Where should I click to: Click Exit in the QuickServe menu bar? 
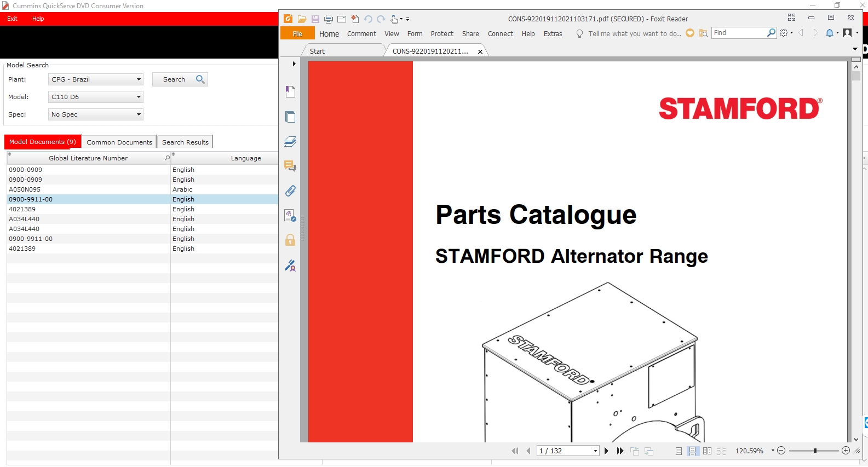(x=13, y=19)
